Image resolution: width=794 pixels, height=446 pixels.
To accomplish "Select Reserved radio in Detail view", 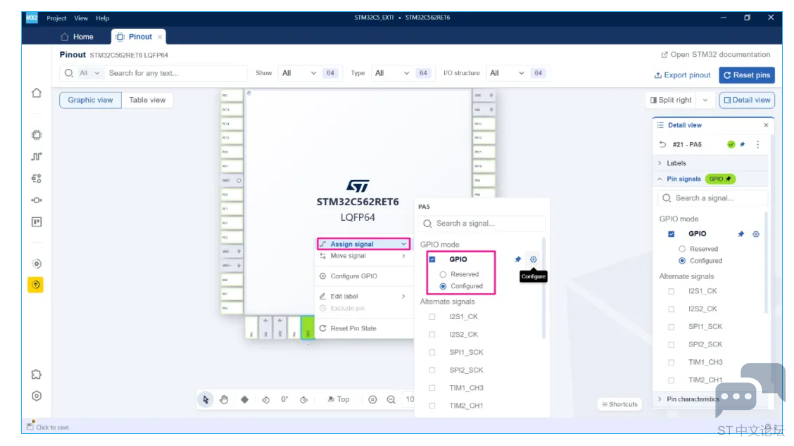I will click(x=682, y=249).
